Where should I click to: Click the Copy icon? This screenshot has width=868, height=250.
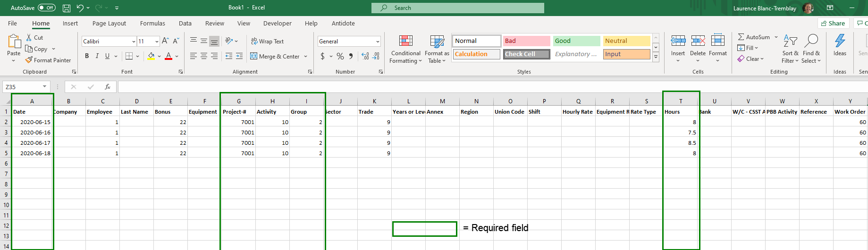(29, 49)
